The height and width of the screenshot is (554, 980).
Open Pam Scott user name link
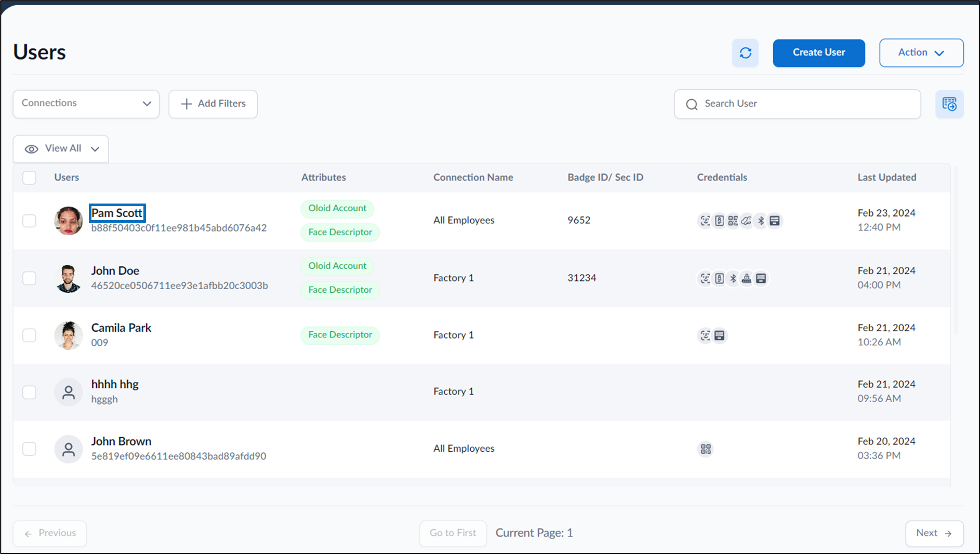coord(117,213)
